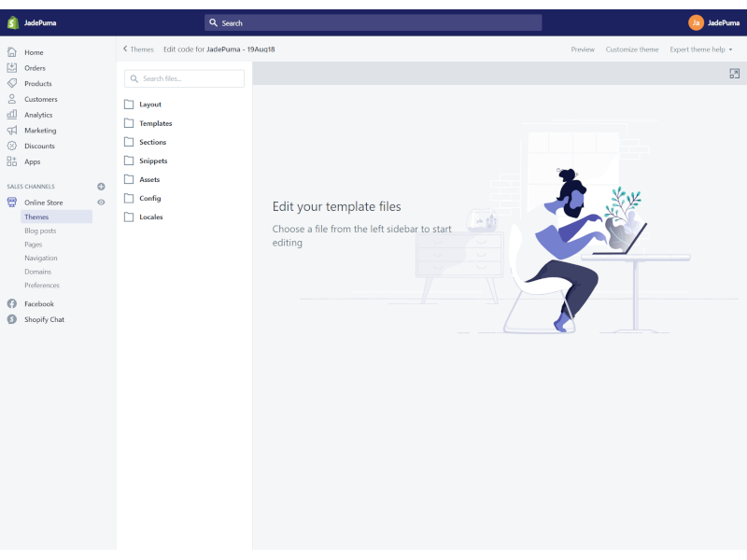Click the Home house icon

click(12, 52)
